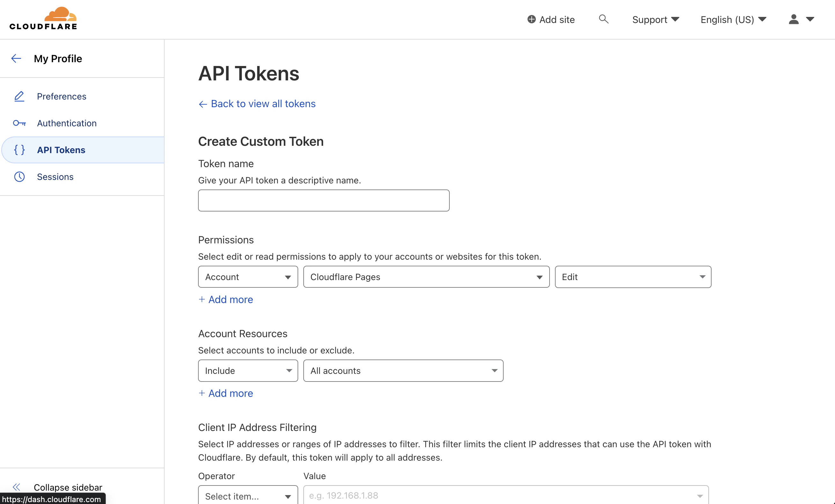
Task: Click Add more under Account Resources
Action: pos(230,393)
